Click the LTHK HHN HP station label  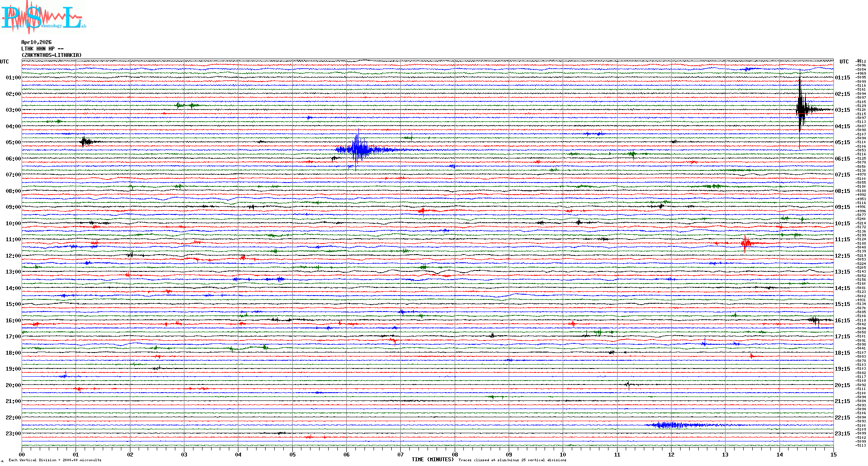42,49
